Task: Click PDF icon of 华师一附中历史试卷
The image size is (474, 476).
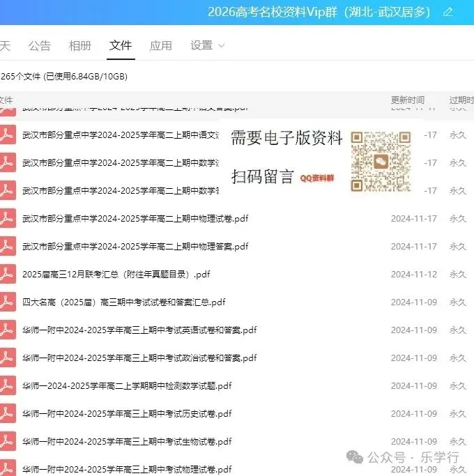Action: click(x=7, y=413)
